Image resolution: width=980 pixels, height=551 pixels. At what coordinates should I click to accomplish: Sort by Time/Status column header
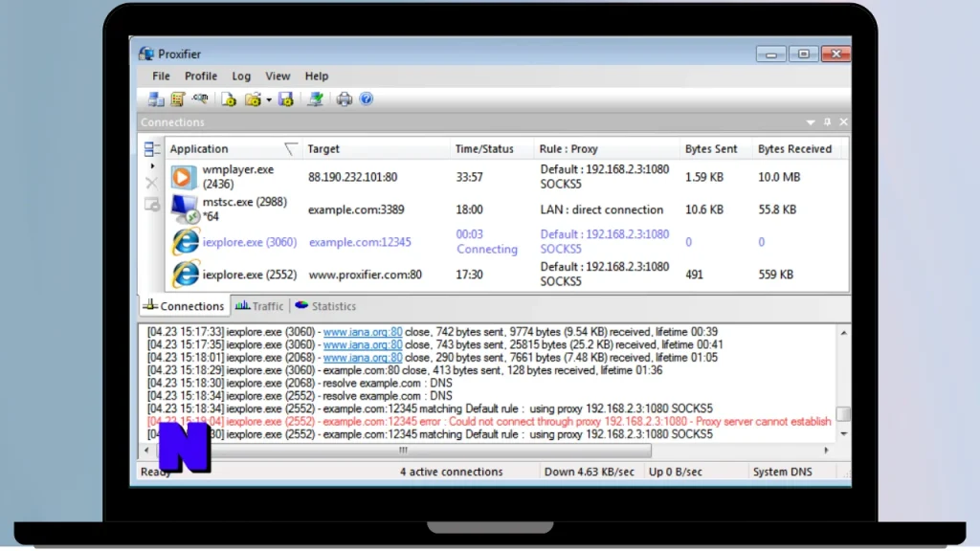(492, 148)
